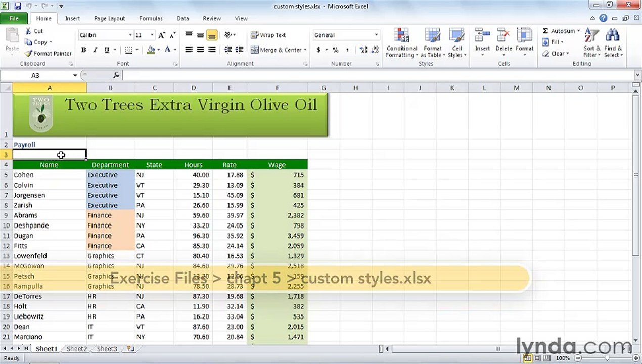Apply the borders icon
Image resolution: width=642 pixels, height=364 pixels.
click(x=128, y=50)
